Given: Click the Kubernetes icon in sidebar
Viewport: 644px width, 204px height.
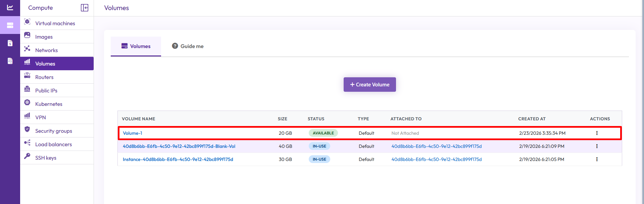Looking at the screenshot, I should 28,103.
